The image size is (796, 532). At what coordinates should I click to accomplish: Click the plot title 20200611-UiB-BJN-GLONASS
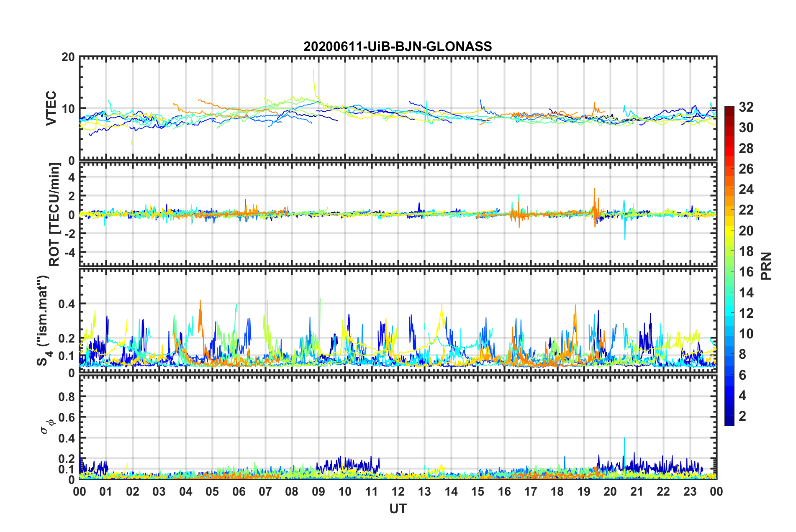point(398,46)
